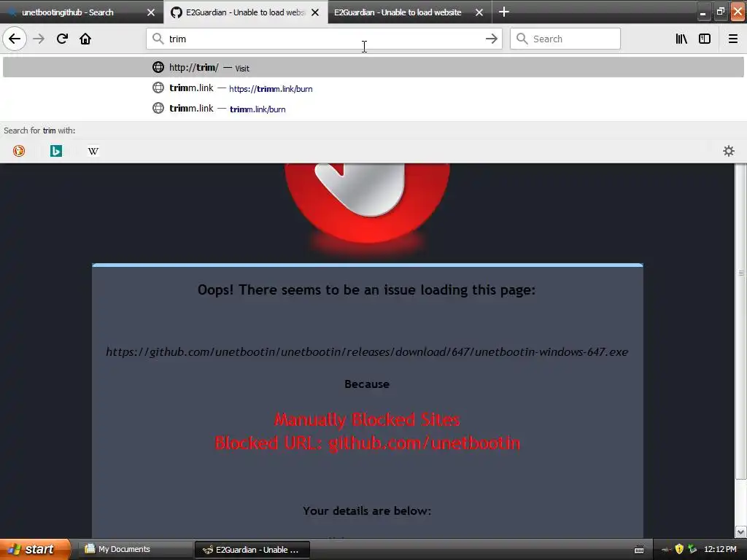Viewport: 747px width, 560px height.
Task: Select the http://trim/ Visit suggestion
Action: [x=373, y=67]
